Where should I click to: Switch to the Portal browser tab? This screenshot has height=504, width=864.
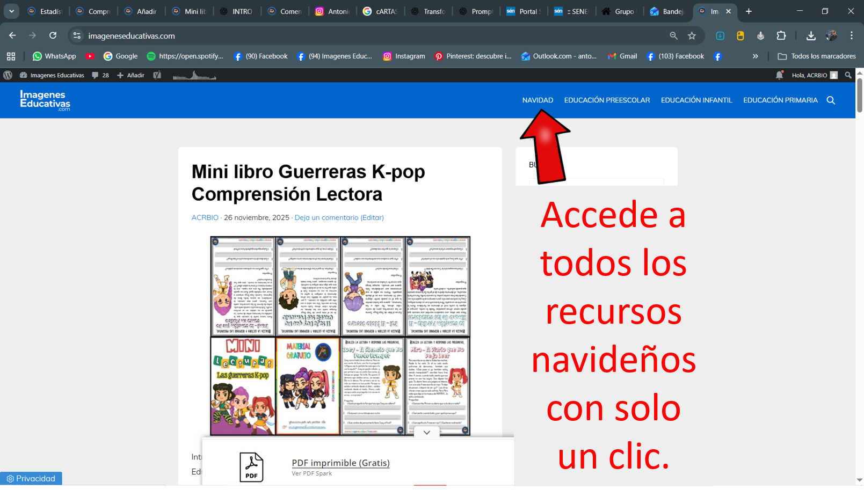point(524,11)
